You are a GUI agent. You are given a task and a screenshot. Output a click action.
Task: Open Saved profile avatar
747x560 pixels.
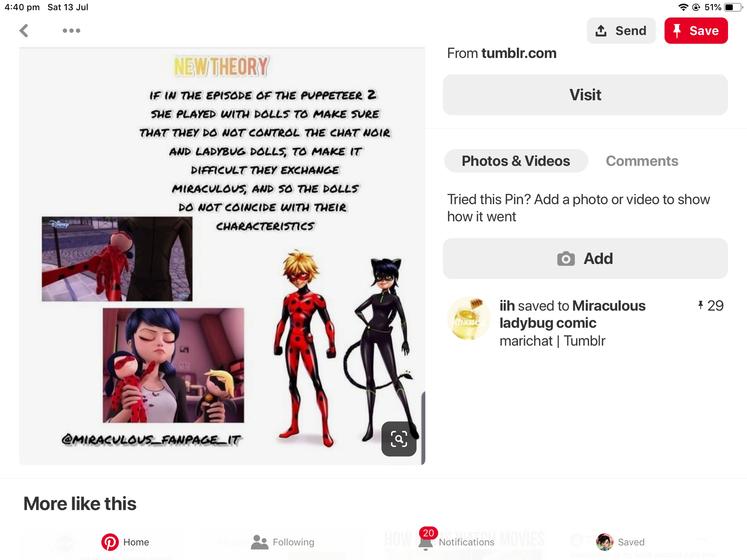pyautogui.click(x=605, y=542)
